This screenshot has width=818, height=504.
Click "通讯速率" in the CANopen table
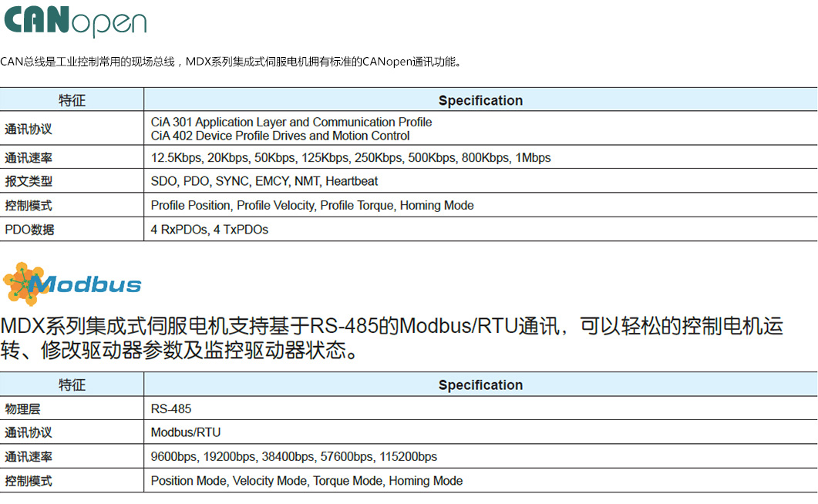(29, 157)
